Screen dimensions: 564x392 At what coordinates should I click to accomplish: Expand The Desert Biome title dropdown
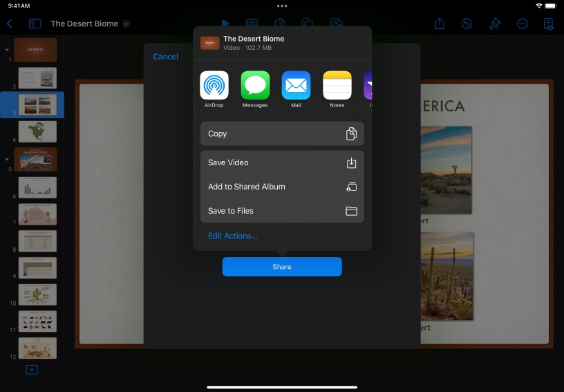(x=126, y=24)
